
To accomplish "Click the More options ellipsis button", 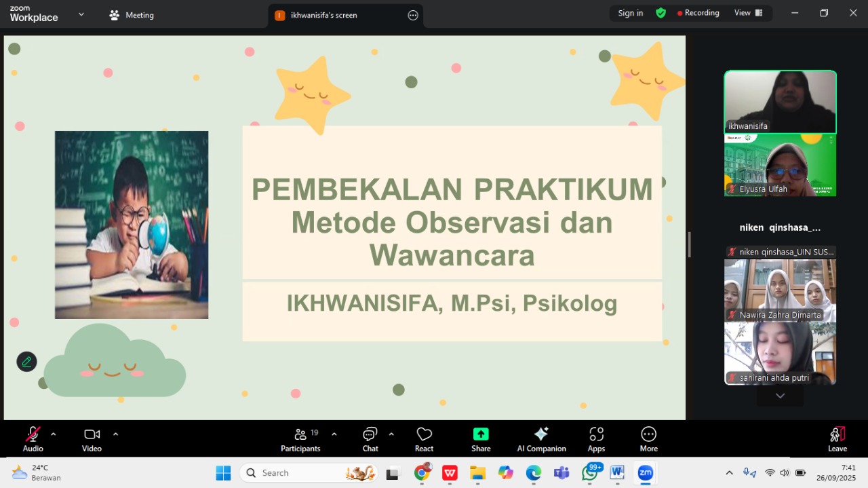I will point(648,439).
